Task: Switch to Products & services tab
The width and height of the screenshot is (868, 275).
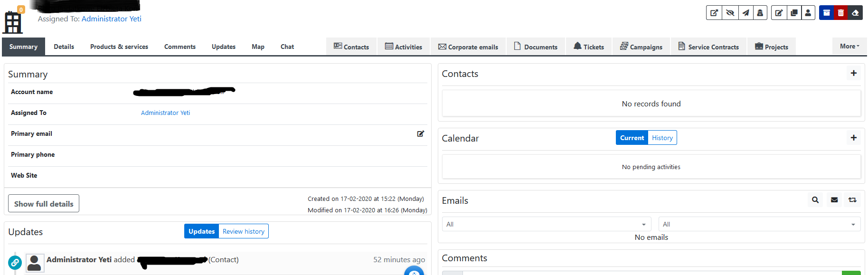Action: click(x=119, y=47)
